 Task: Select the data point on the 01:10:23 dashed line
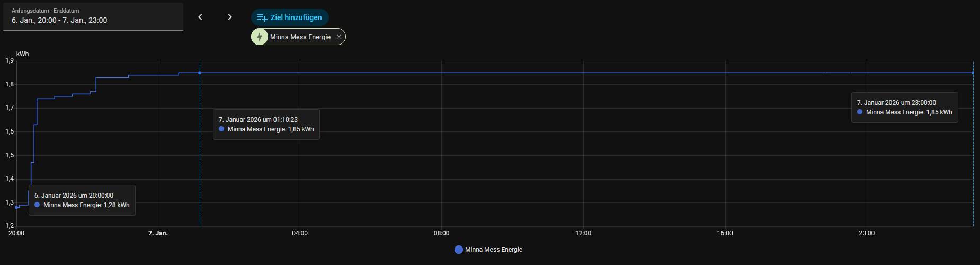pos(200,73)
